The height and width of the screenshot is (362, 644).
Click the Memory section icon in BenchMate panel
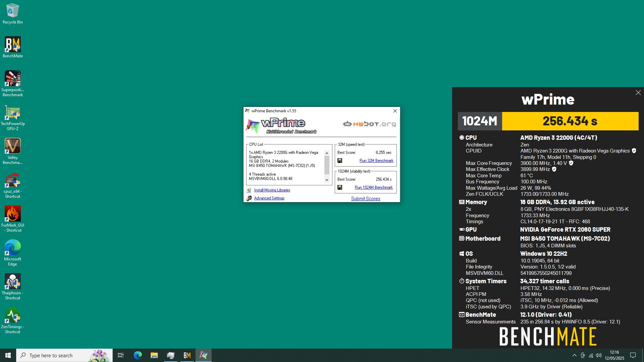click(462, 202)
